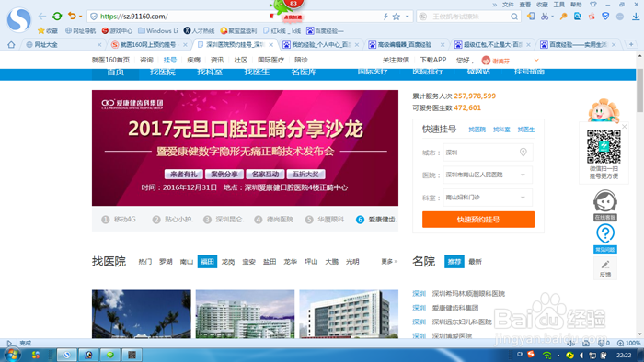This screenshot has height=362, width=644.
Task: Click the blue shield security icon in toolbar
Action: pyautogui.click(x=605, y=17)
